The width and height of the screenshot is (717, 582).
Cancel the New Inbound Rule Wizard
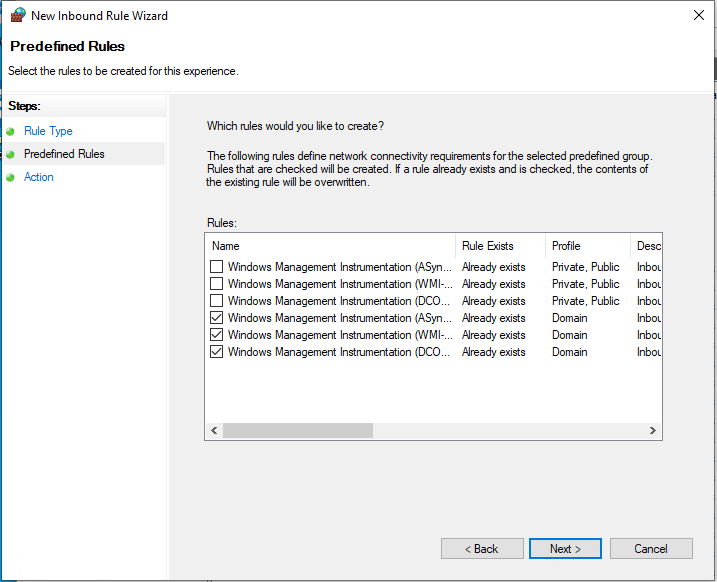click(x=651, y=548)
